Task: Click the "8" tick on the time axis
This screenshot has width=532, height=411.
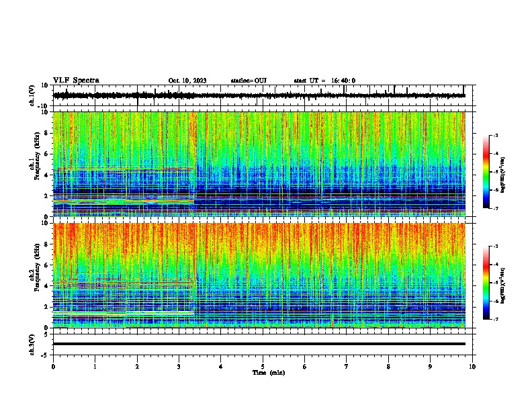Action: point(388,367)
